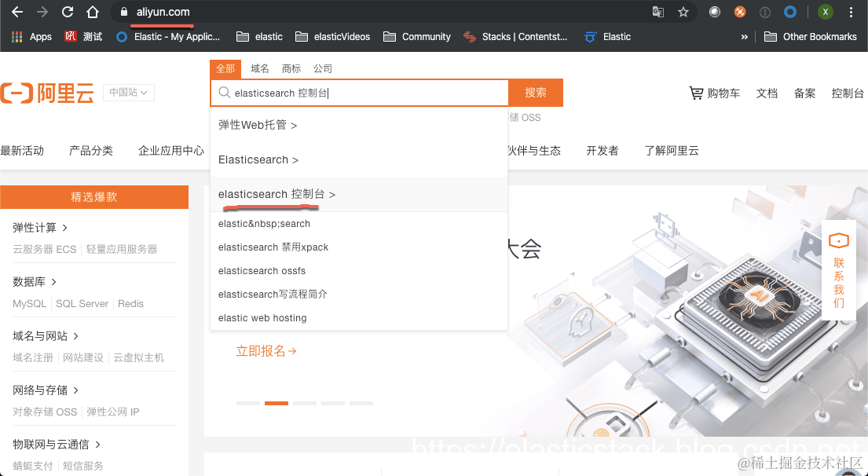This screenshot has width=868, height=476.
Task: Choose suggestion elastic web hosting
Action: (359, 317)
